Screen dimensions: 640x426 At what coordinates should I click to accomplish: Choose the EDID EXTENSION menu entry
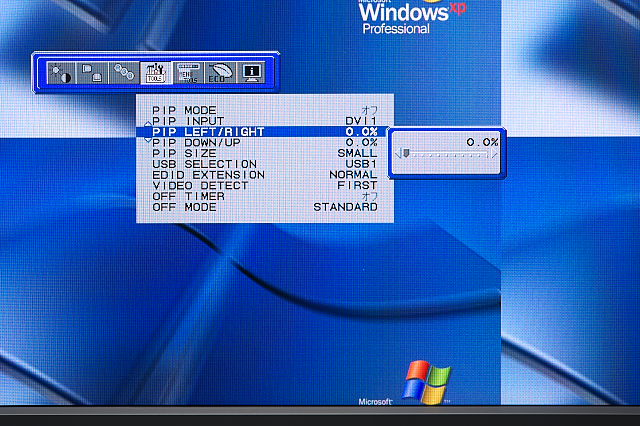point(209,174)
